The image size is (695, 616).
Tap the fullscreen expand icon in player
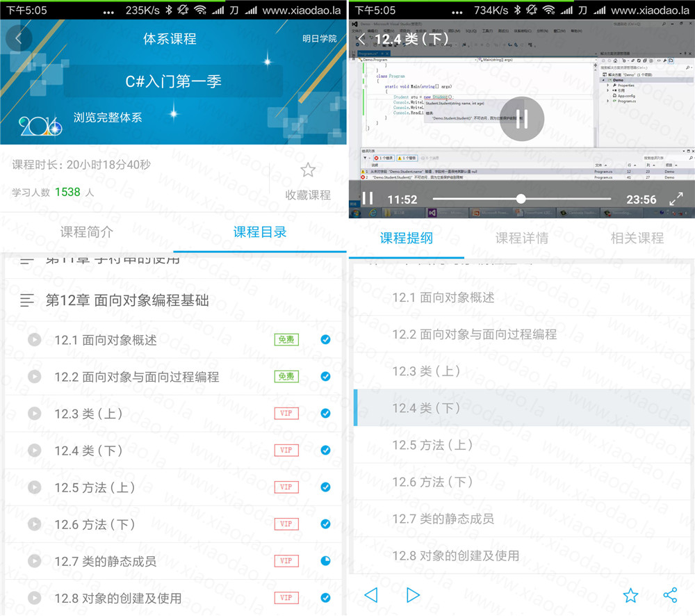[x=676, y=199]
